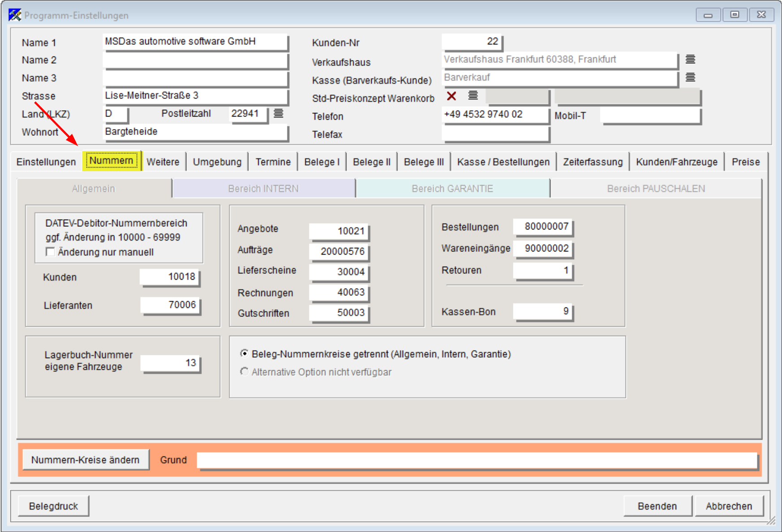Click the Mobil-T input field
Viewport: 782px width, 532px height.
pyautogui.click(x=651, y=115)
